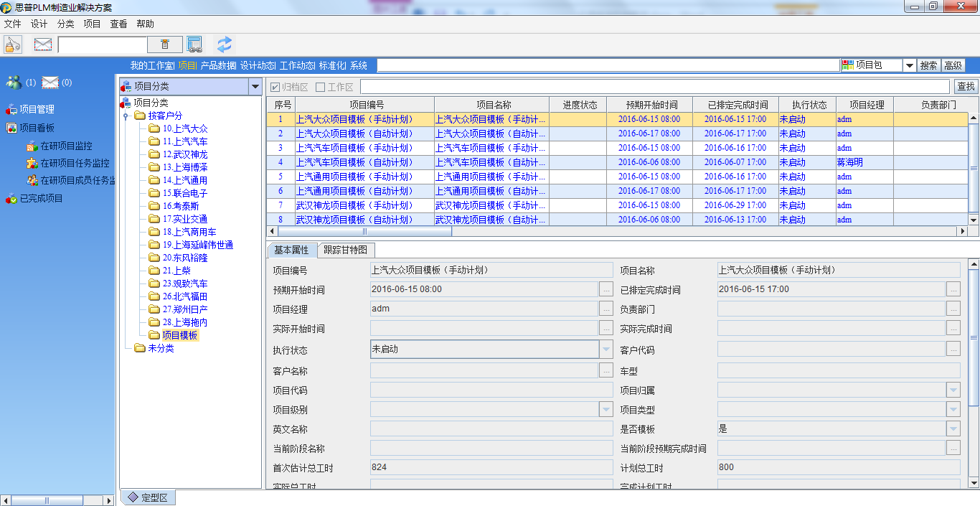The height and width of the screenshot is (506, 980).
Task: Open the 项目包 search type dropdown
Action: pyautogui.click(x=909, y=65)
